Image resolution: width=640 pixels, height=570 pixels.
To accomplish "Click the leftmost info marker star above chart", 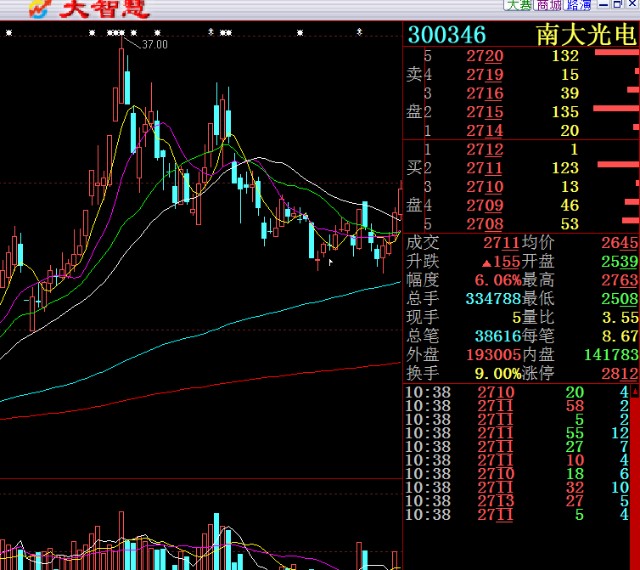I will 8,33.
